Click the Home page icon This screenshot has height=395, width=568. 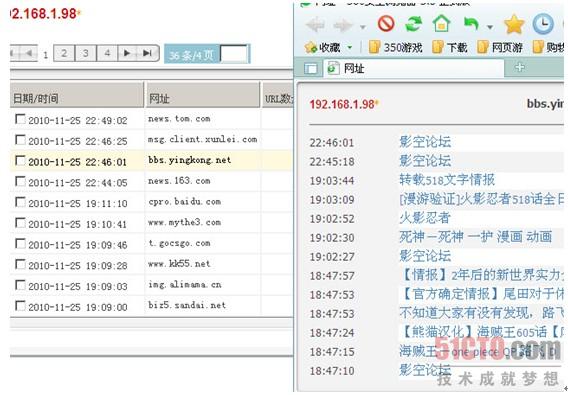[x=441, y=24]
